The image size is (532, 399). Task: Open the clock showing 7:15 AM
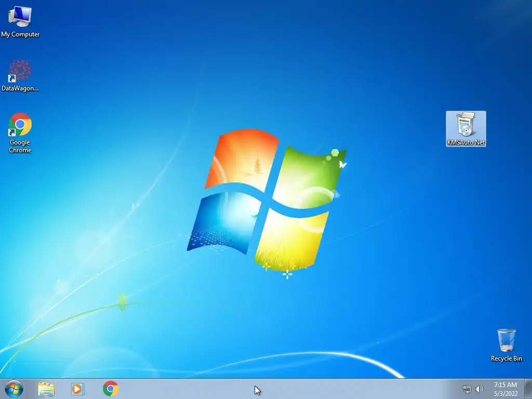pyautogui.click(x=506, y=389)
